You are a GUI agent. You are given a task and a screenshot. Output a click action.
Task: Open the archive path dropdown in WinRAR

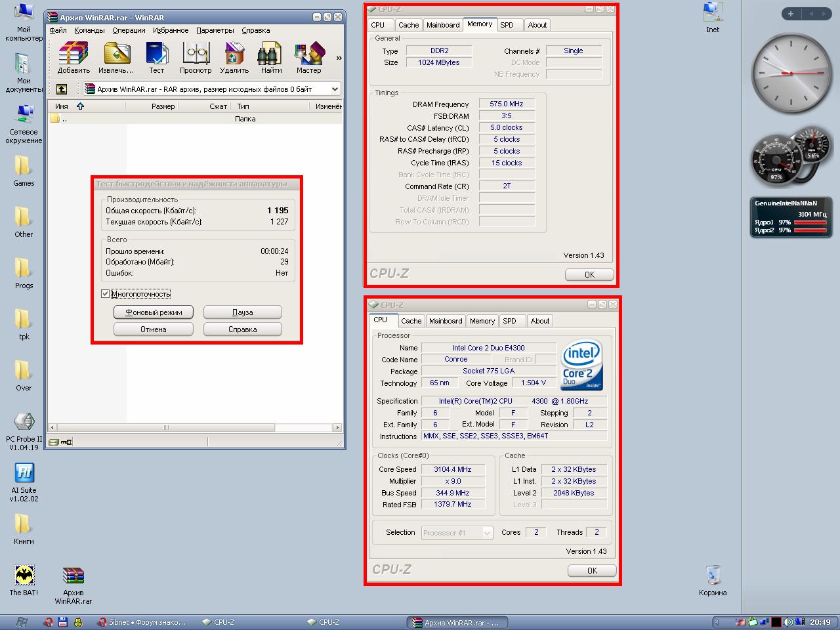(x=335, y=89)
